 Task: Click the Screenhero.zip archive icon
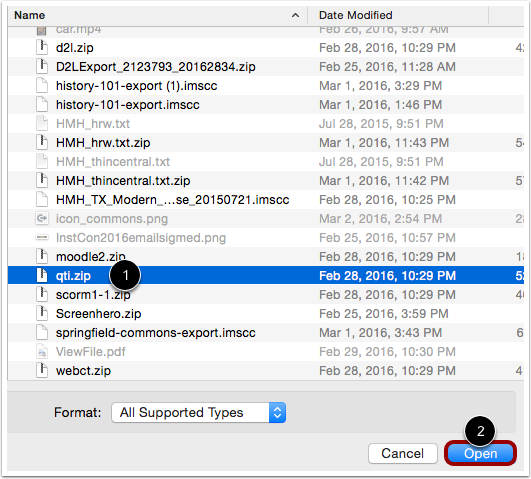42,313
